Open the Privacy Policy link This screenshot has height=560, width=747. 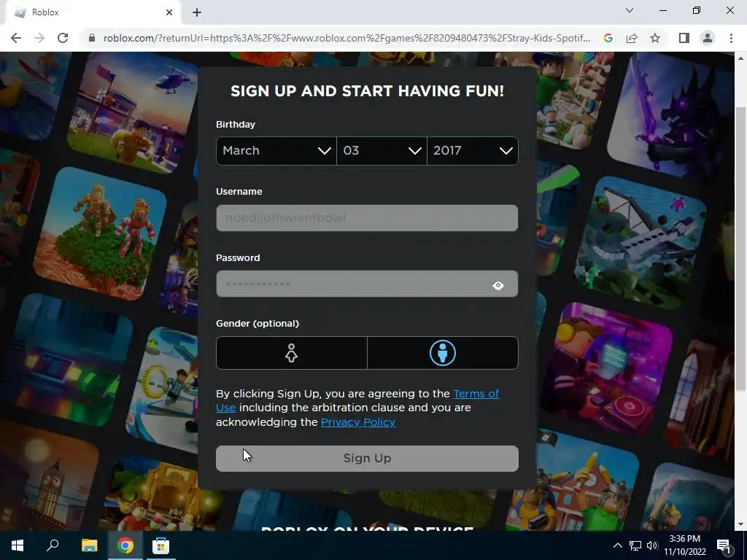(357, 422)
